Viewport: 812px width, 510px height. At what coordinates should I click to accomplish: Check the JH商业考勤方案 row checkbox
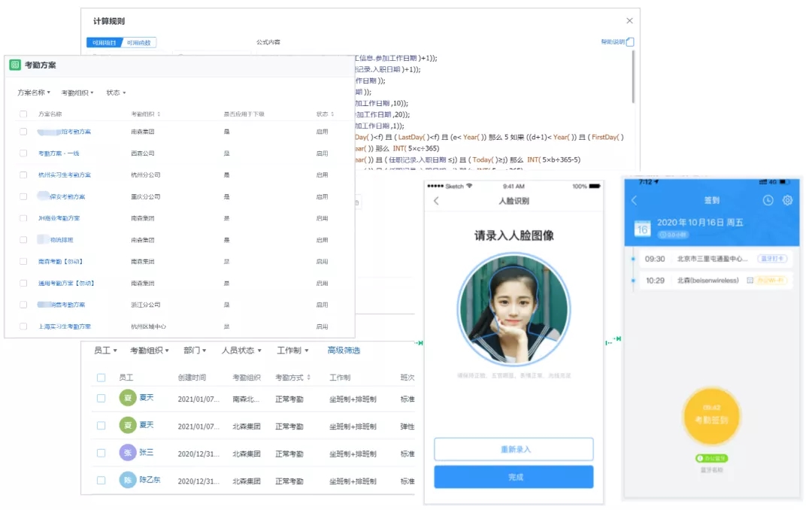click(x=23, y=218)
